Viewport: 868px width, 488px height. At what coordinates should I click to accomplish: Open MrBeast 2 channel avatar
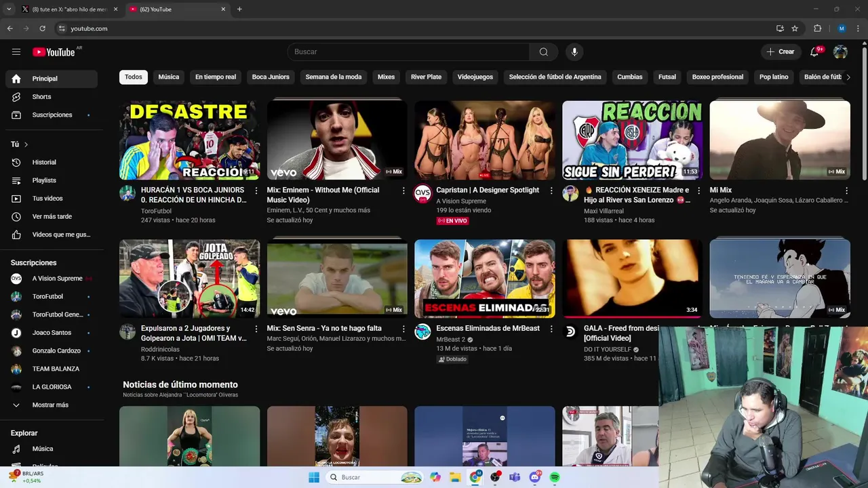(422, 331)
